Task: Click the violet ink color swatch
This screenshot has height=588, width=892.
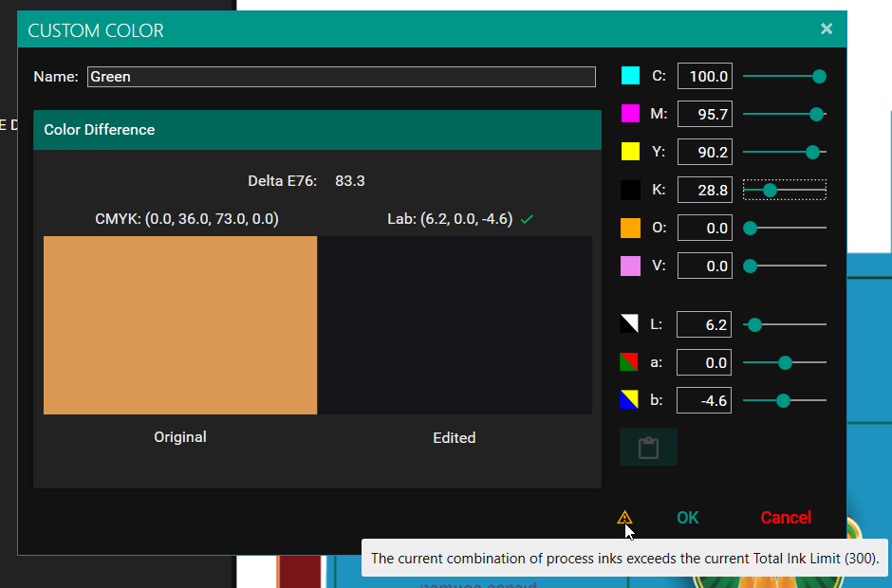Action: [x=630, y=266]
